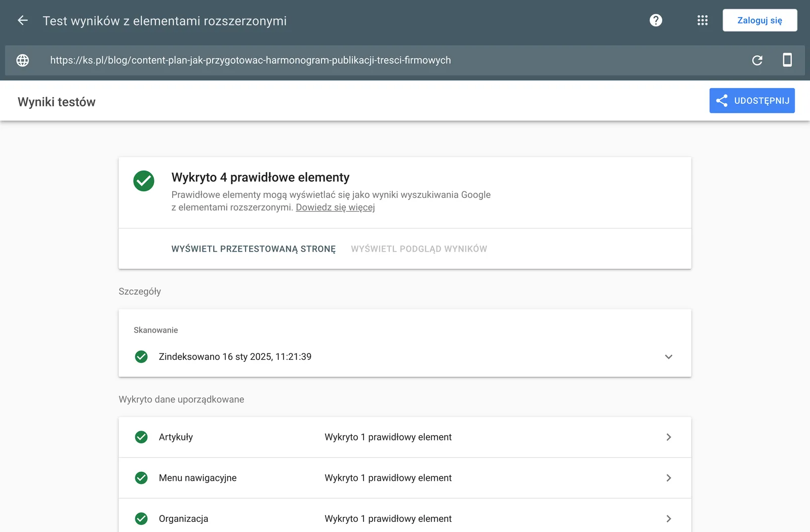Image resolution: width=810 pixels, height=532 pixels.
Task: Open the Artykuły row chevron
Action: pyautogui.click(x=669, y=437)
